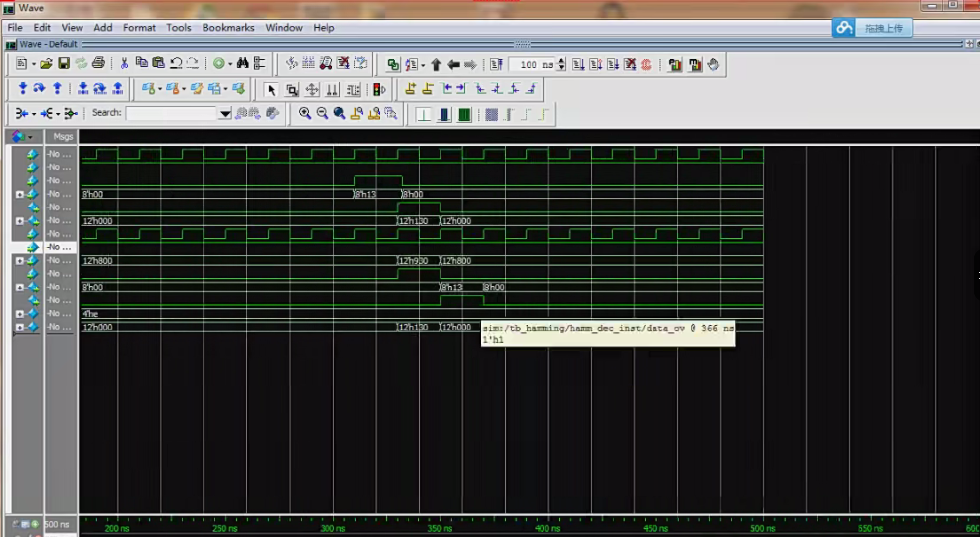Set wave format to Event (green)
Viewport: 980px width, 537px height.
point(464,115)
